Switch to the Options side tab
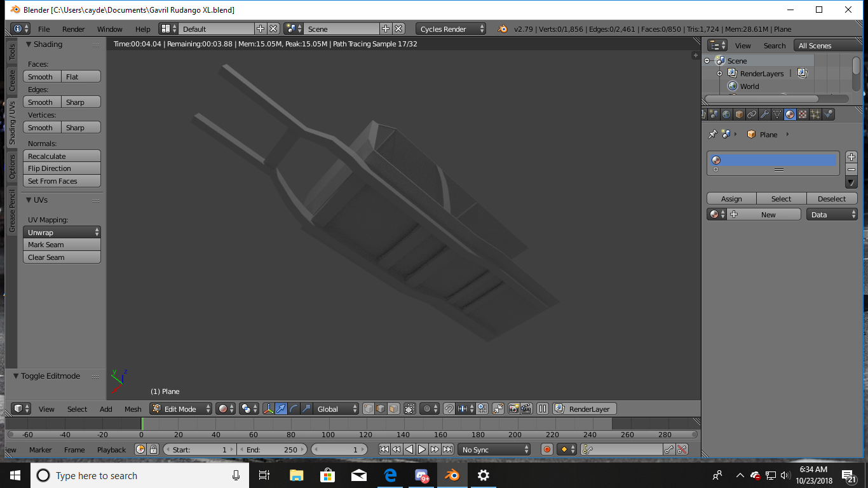Image resolution: width=868 pixels, height=488 pixels. [x=11, y=166]
